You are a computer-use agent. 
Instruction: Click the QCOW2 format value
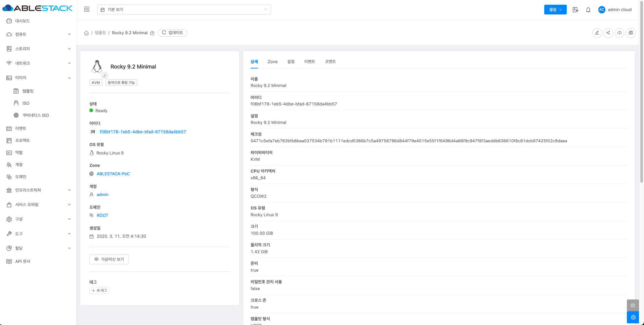click(258, 196)
